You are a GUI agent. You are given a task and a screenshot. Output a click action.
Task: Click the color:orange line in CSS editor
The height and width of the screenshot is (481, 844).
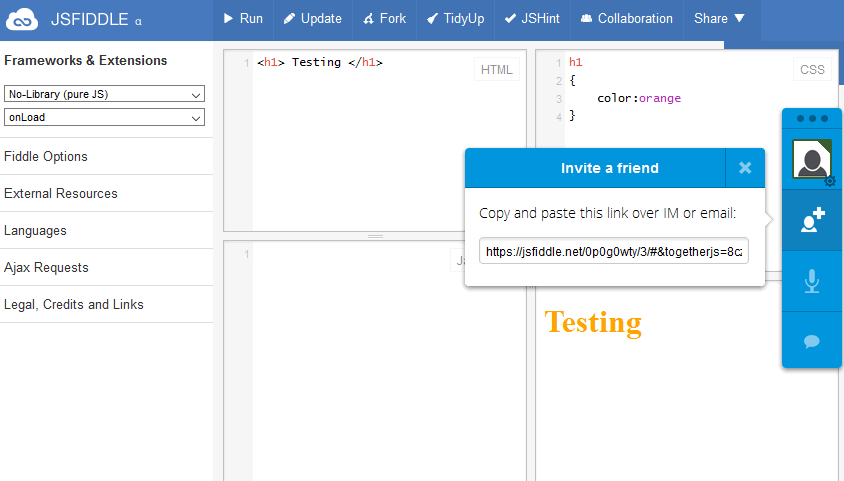point(639,98)
